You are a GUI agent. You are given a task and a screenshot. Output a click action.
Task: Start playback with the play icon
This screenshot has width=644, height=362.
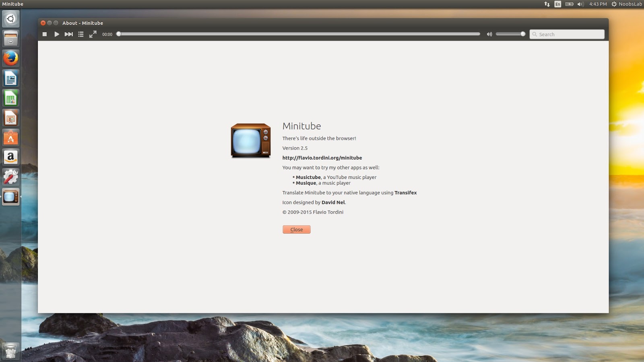pos(57,34)
